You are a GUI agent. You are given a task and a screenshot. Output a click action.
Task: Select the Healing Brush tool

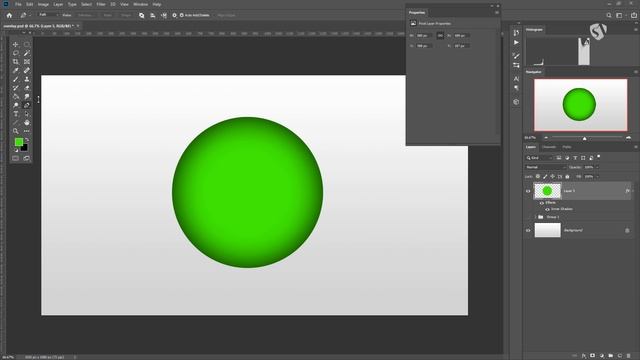pos(27,70)
